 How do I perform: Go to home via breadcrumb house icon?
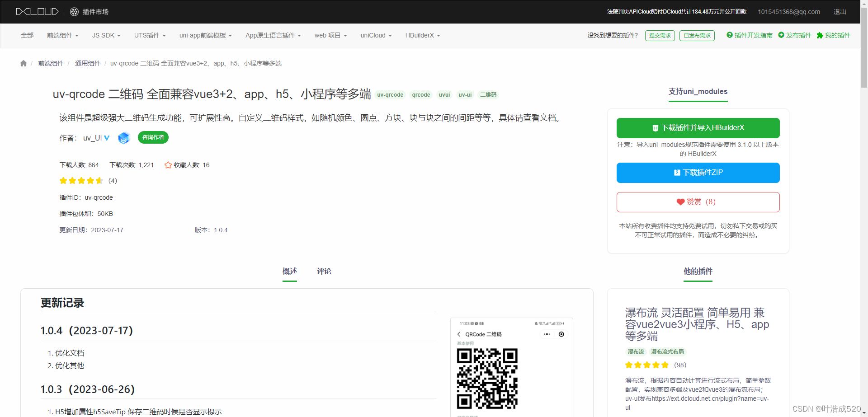click(x=24, y=63)
